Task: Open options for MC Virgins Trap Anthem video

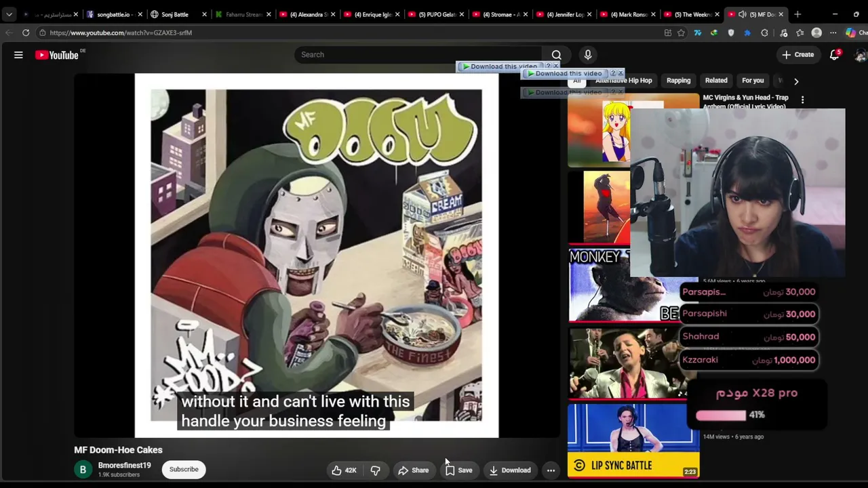Action: coord(802,100)
